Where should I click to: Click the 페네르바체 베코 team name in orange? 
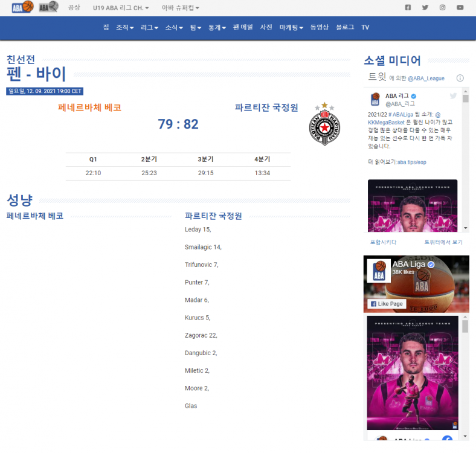coord(89,107)
